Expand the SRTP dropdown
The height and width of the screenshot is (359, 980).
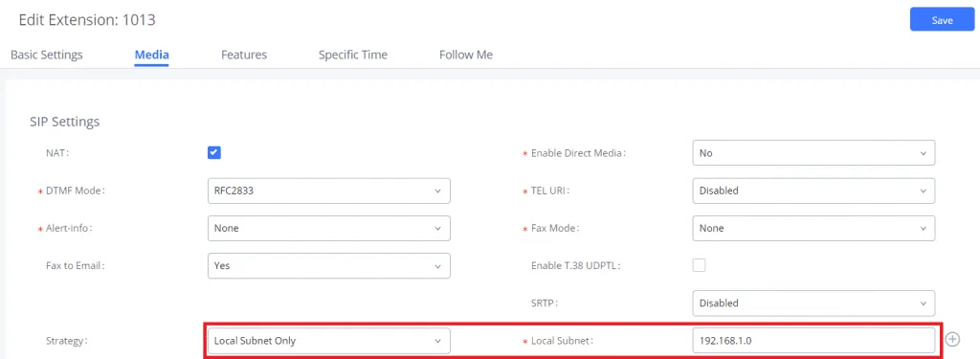tap(813, 303)
